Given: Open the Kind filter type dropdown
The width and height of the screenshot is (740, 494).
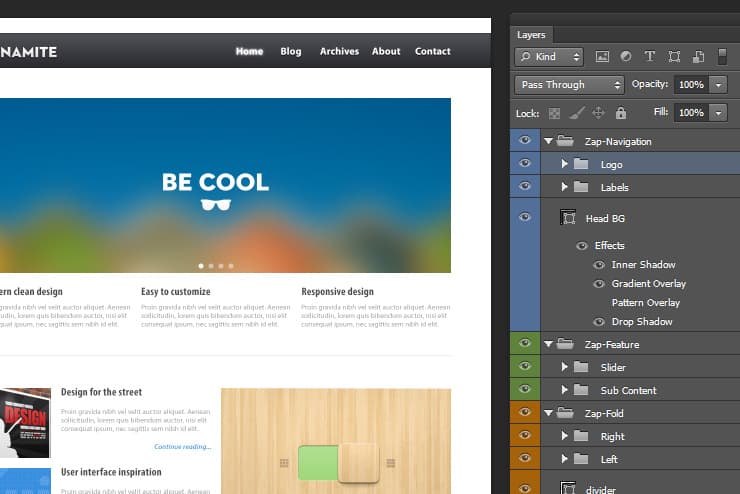Looking at the screenshot, I should [549, 57].
